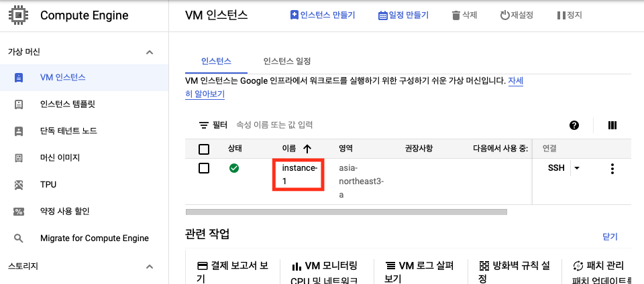Open 약정 사용 할인 in the sidebar
644x284 pixels.
85,212
